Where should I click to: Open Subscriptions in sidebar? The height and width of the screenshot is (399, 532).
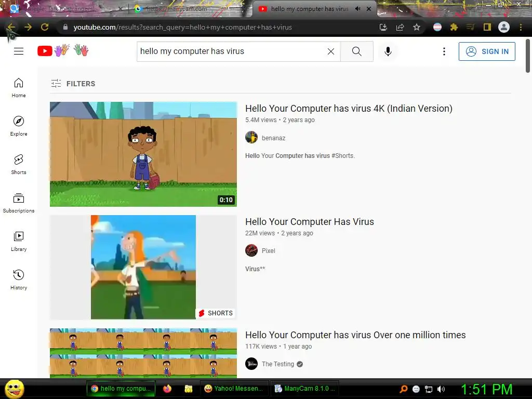pyautogui.click(x=19, y=203)
